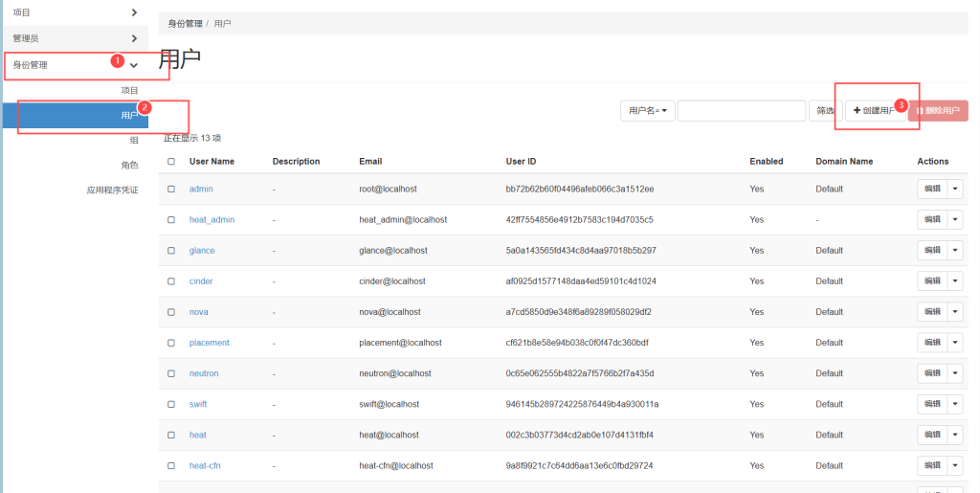This screenshot has height=493, width=980.
Task: Check the checkbox for the cinder user
Action: [171, 281]
